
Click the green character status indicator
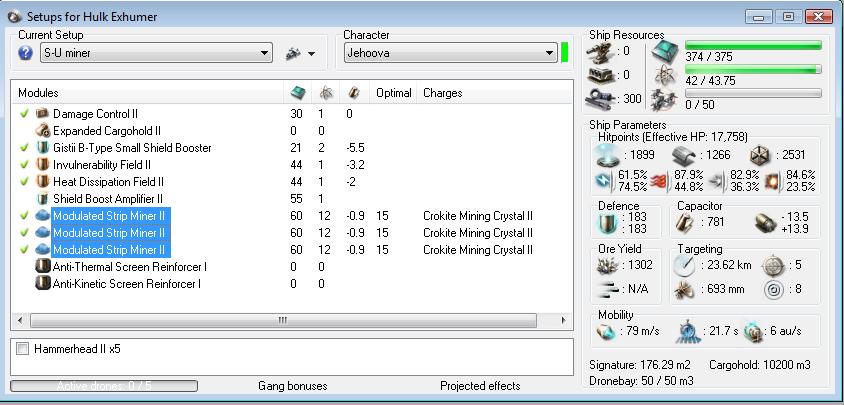point(565,53)
